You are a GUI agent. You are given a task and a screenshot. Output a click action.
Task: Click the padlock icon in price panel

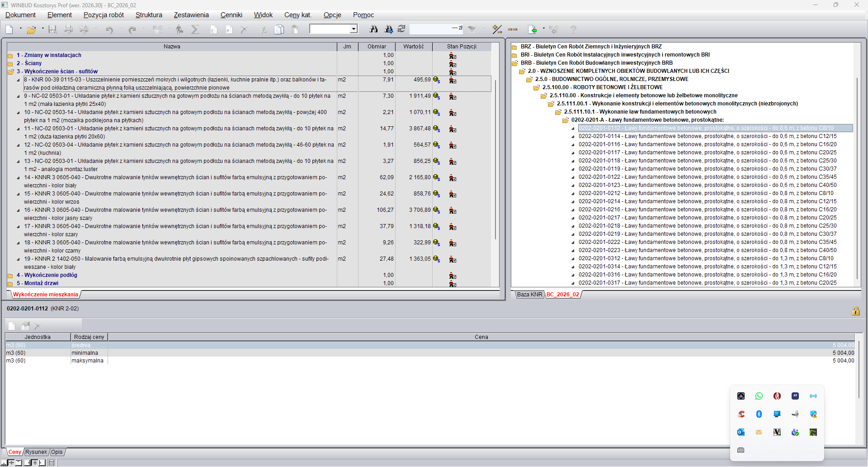856,311
